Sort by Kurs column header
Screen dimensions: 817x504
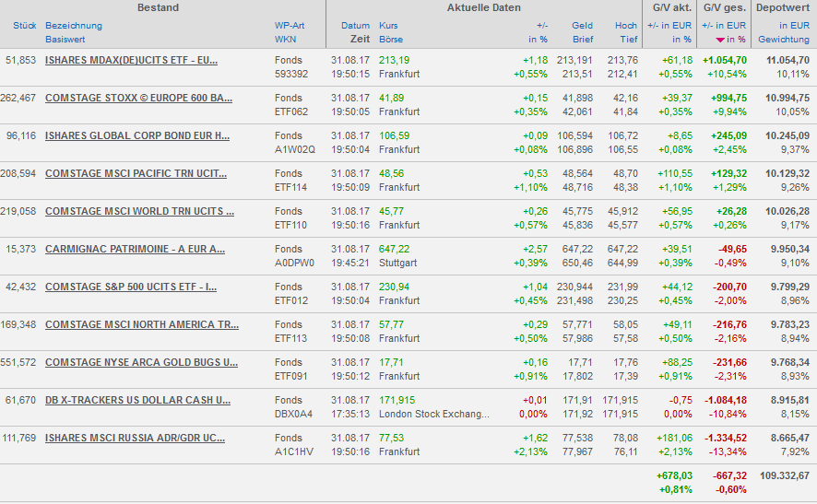(x=388, y=26)
